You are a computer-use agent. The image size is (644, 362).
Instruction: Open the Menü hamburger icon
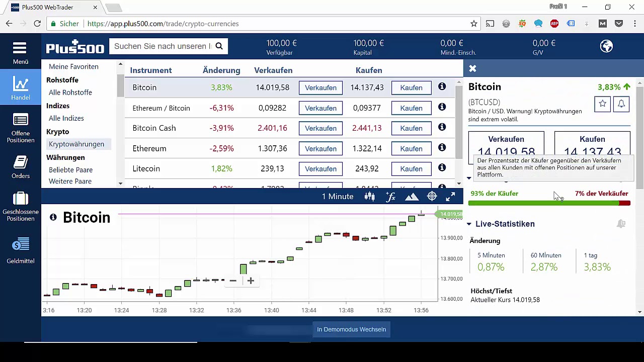point(20,48)
